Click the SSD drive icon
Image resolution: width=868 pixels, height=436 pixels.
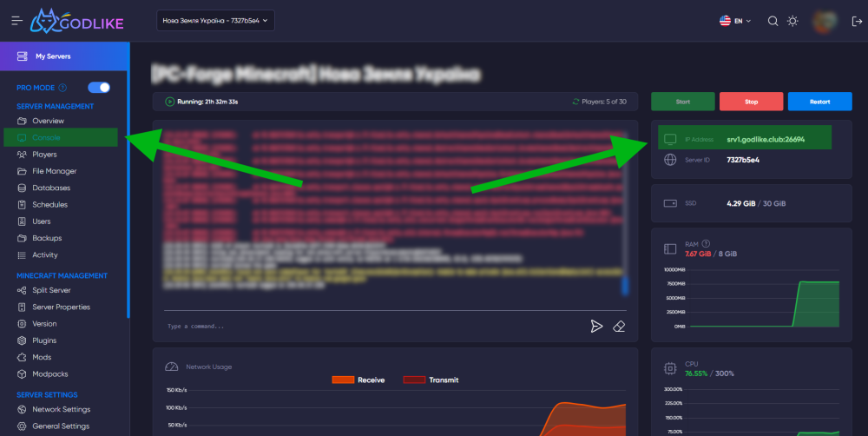tap(670, 203)
